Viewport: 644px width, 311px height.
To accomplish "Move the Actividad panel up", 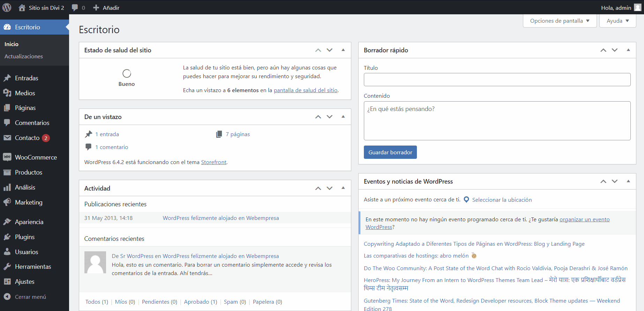I will click(318, 188).
